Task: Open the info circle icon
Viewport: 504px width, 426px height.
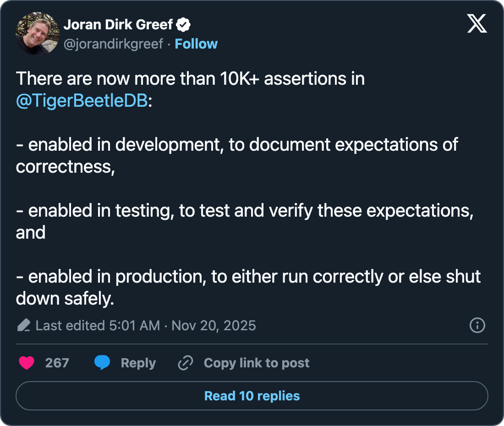Action: click(477, 326)
